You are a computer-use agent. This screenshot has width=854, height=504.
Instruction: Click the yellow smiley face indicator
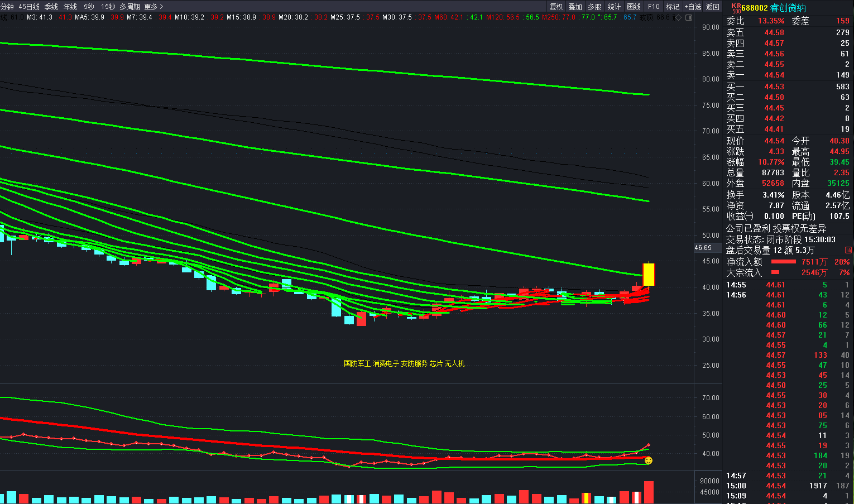648,460
